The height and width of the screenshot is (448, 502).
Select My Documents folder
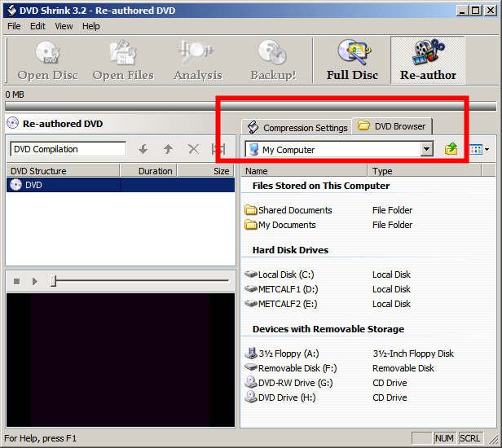coord(280,225)
